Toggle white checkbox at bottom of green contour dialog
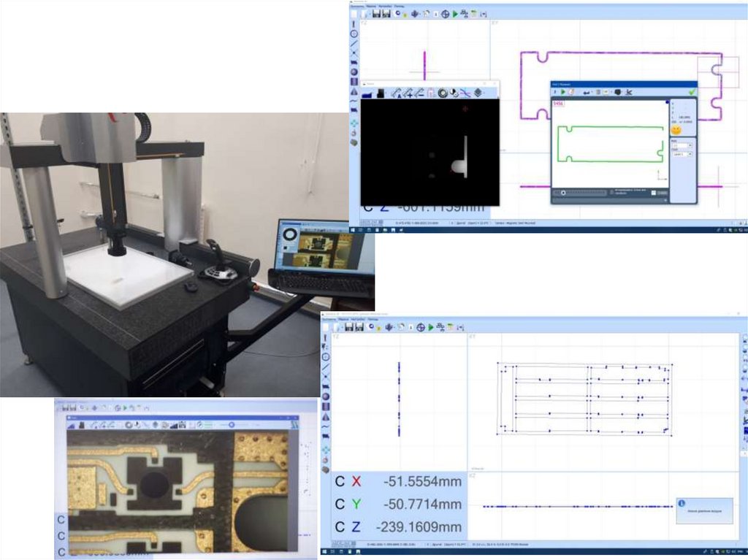Image resolution: width=748 pixels, height=560 pixels. coord(654,193)
